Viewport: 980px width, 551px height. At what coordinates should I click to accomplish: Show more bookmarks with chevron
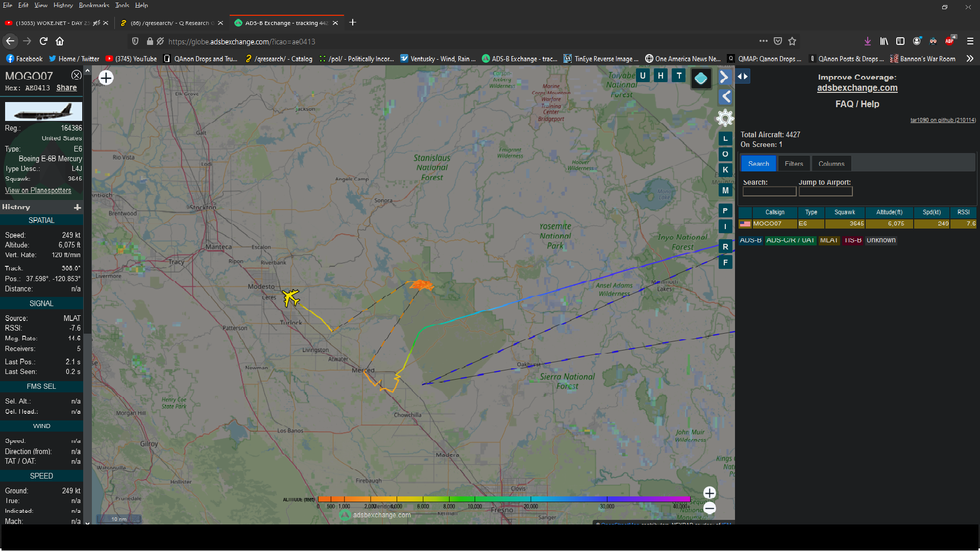coord(970,59)
